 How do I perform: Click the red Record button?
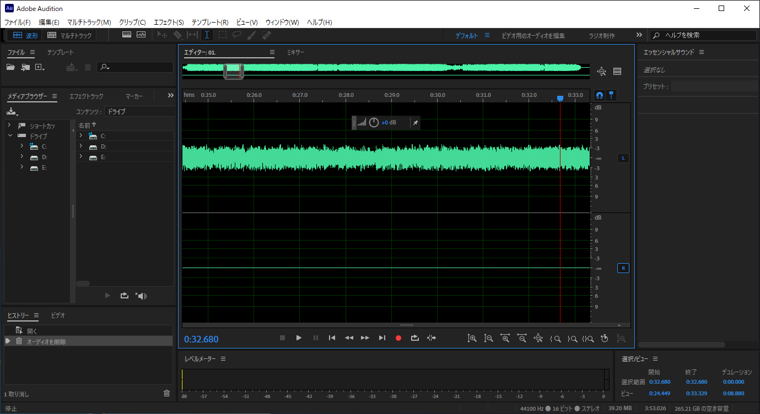398,338
